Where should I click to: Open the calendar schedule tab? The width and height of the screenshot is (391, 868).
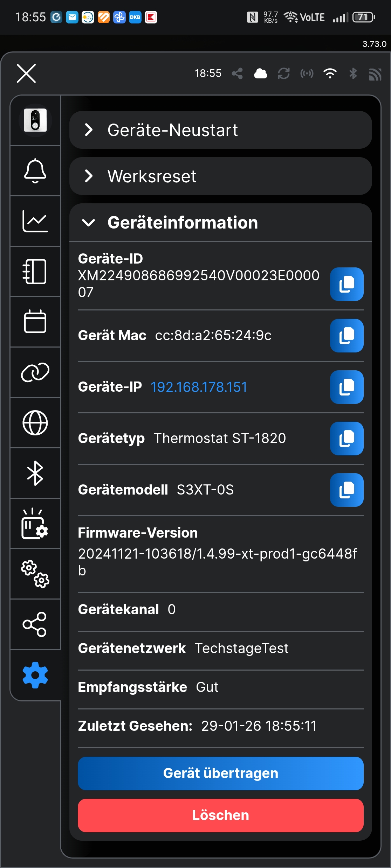pyautogui.click(x=35, y=322)
